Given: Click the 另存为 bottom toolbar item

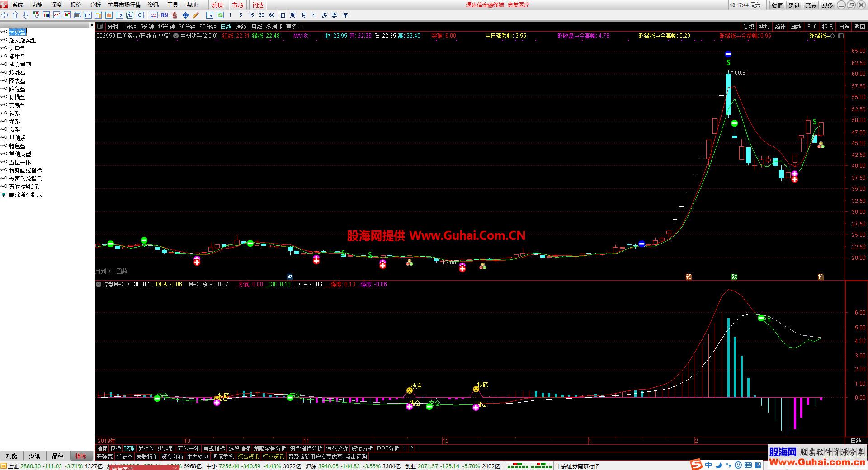Looking at the screenshot, I should (146, 448).
